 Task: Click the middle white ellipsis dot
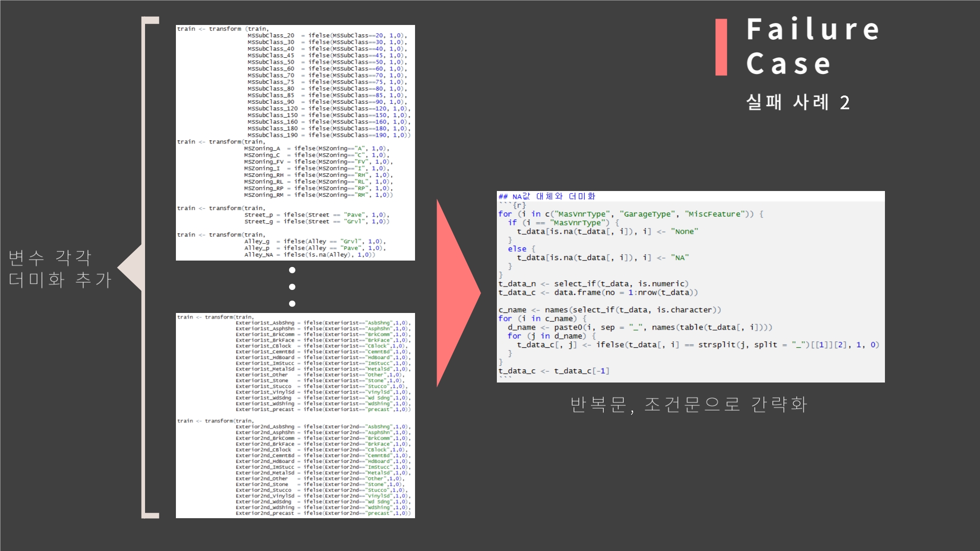tap(292, 287)
